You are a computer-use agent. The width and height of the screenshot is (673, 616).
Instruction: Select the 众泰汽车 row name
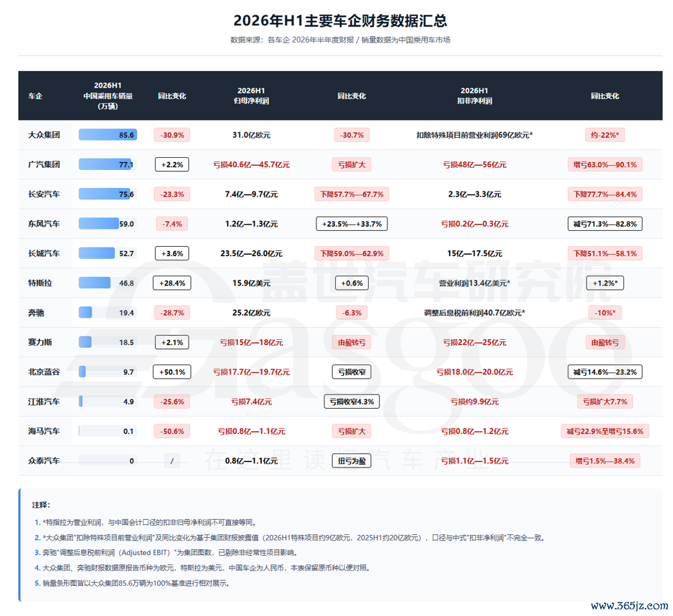coord(43,461)
